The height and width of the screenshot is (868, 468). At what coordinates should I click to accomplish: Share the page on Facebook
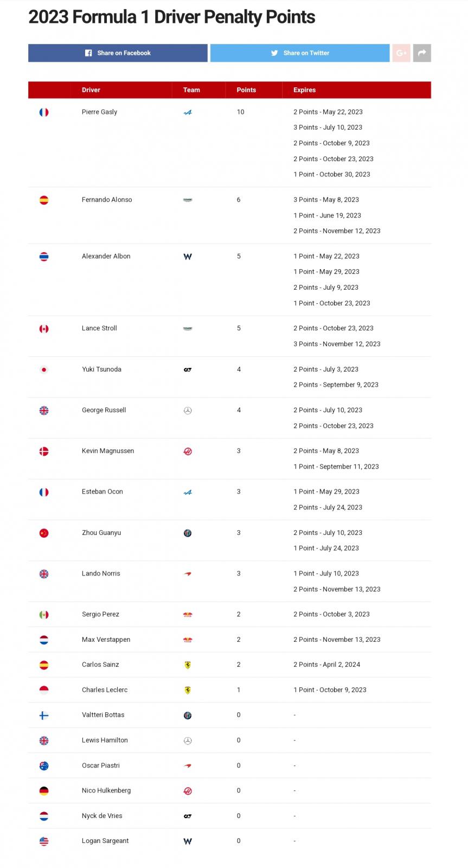118,53
